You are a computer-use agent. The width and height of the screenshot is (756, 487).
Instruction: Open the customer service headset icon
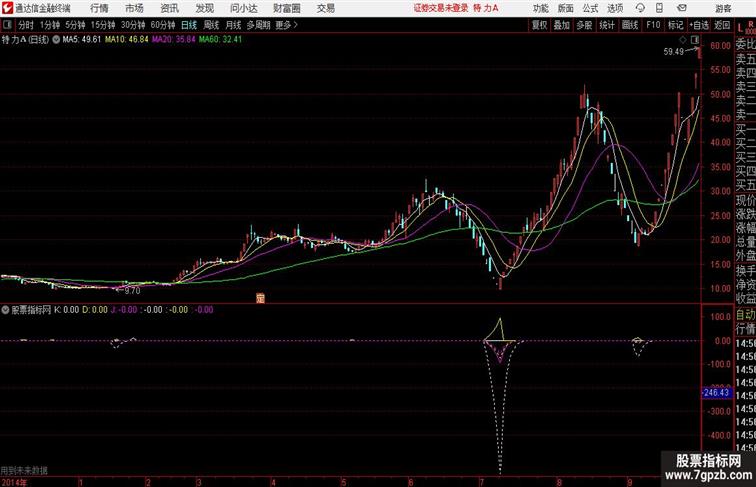[x=640, y=8]
